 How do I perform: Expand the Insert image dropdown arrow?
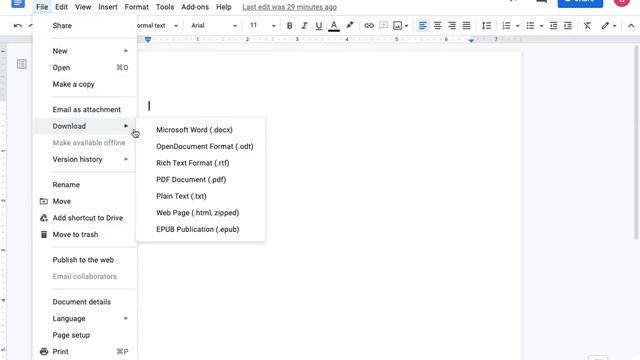[x=407, y=26]
